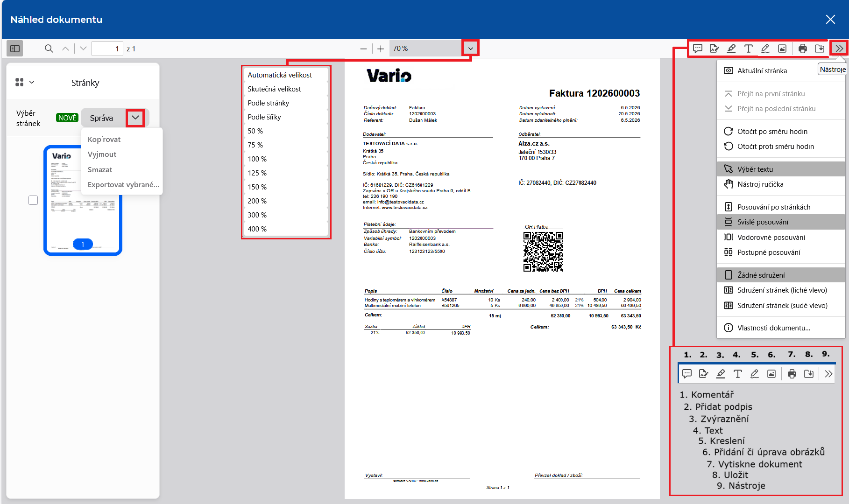Choose Sdružení stránek (liché vlevo)
The width and height of the screenshot is (849, 504).
(x=781, y=290)
